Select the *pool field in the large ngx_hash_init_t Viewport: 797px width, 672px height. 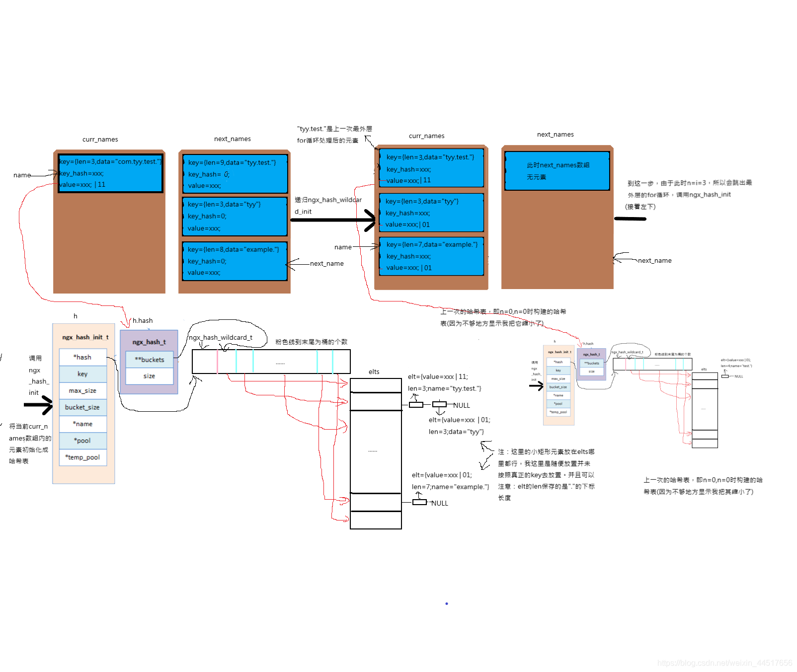coord(82,441)
